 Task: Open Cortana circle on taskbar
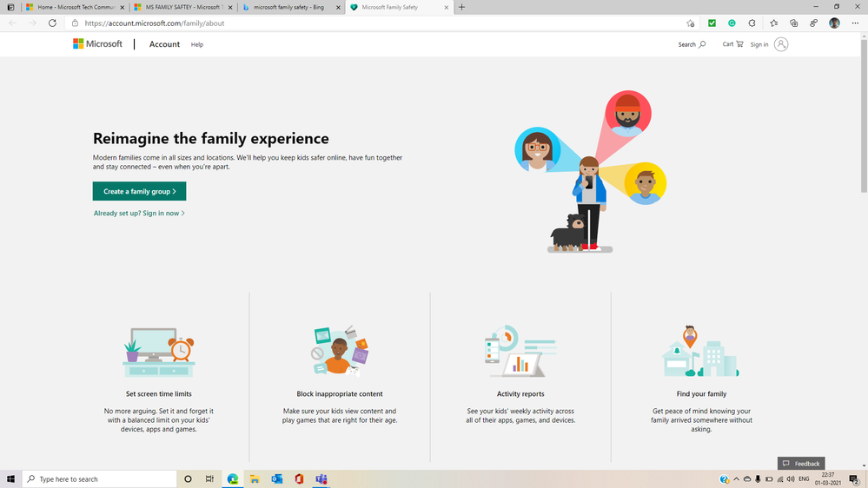coord(188,479)
